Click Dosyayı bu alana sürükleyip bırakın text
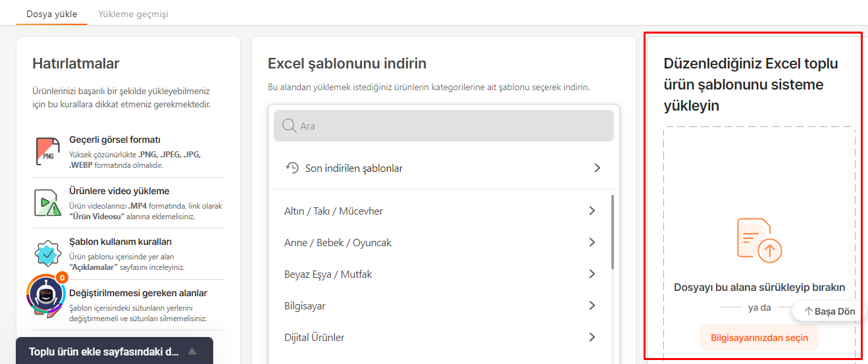868x364 pixels. click(x=759, y=287)
